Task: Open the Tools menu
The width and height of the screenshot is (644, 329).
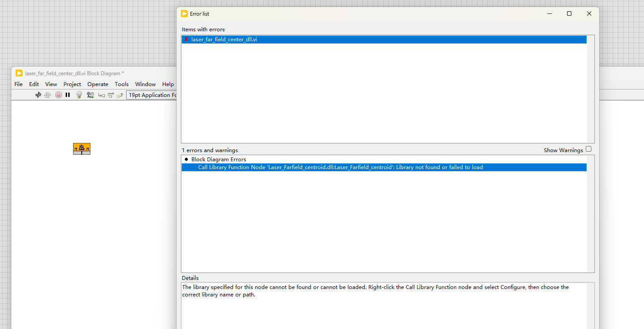Action: coord(122,84)
